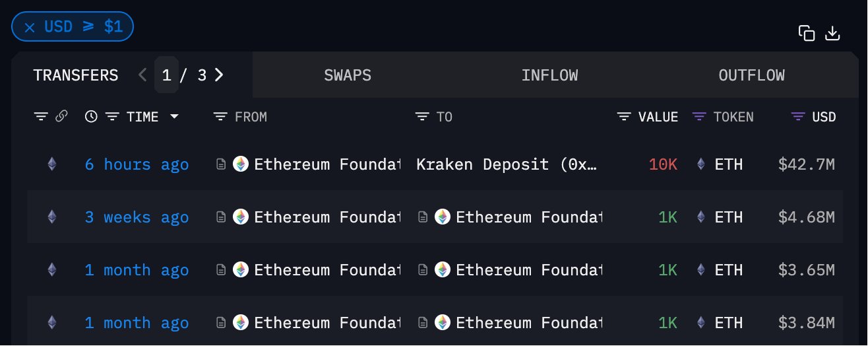Open the VALUE column filter
868x346 pixels.
[624, 117]
